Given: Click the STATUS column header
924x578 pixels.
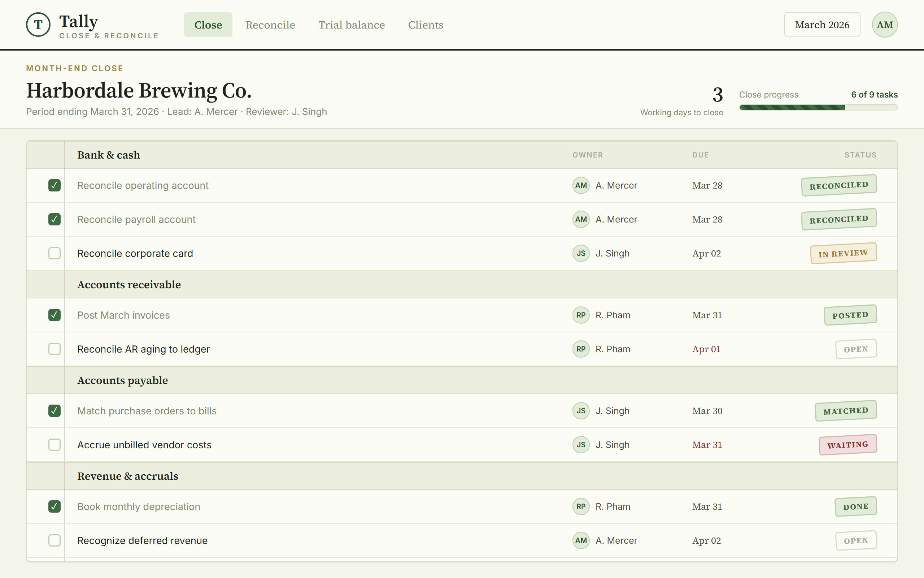Looking at the screenshot, I should [x=860, y=155].
